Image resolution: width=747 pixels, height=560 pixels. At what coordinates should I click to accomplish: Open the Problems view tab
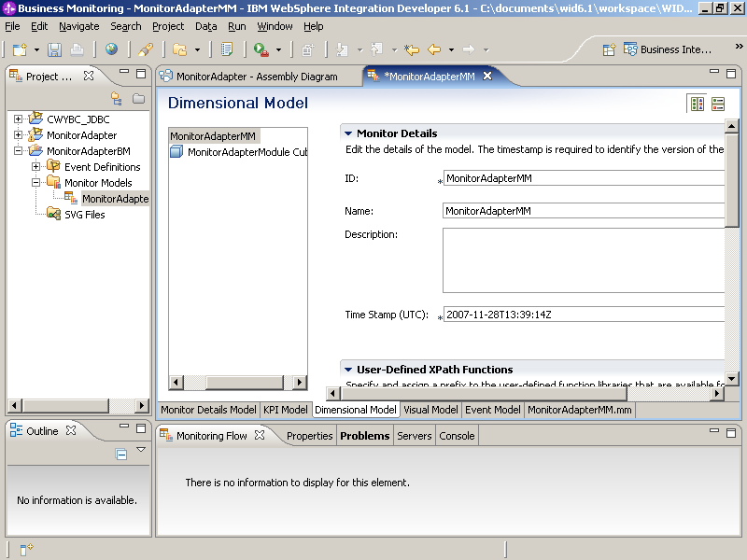coord(364,436)
